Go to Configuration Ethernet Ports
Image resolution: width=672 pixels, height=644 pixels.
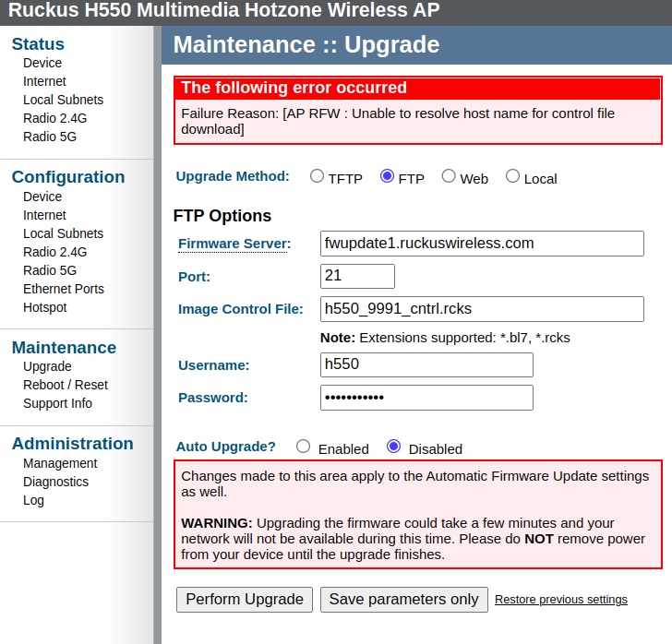64,289
